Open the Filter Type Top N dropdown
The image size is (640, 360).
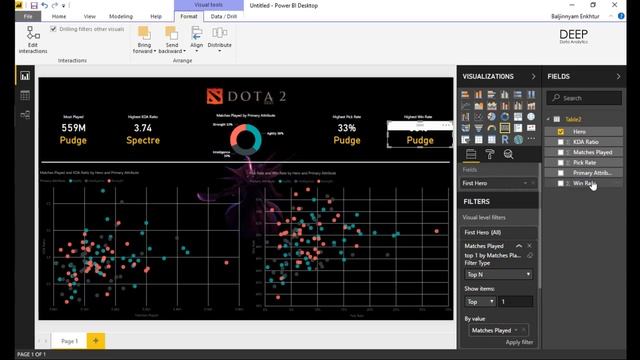click(498, 275)
